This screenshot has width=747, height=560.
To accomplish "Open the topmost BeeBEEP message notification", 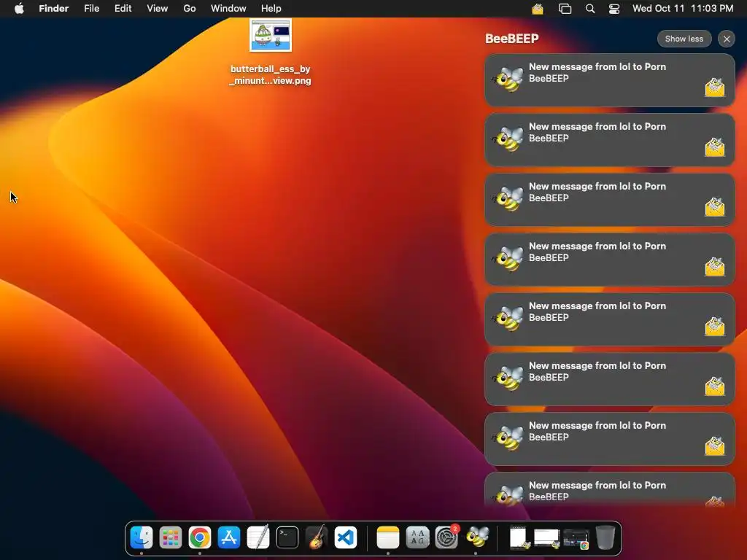I will 609,79.
